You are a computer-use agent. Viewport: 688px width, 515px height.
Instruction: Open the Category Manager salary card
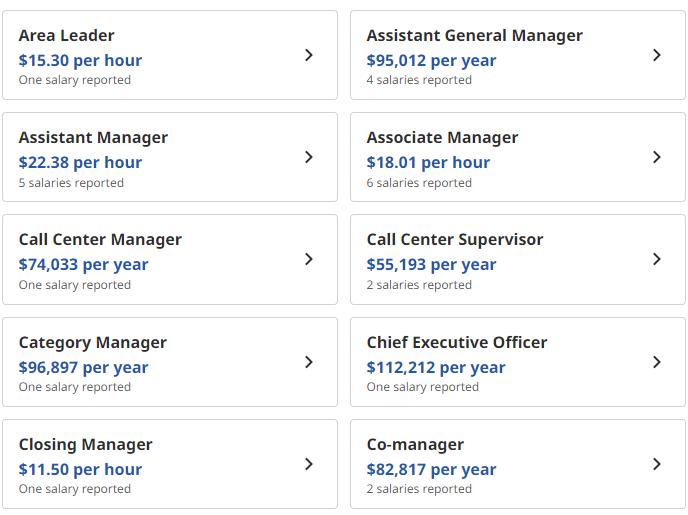(170, 362)
